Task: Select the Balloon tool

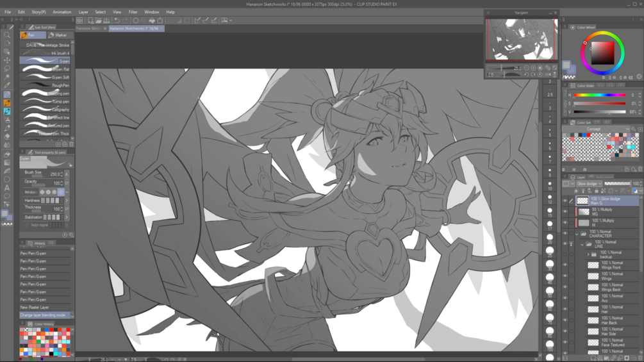Action: [x=7, y=196]
